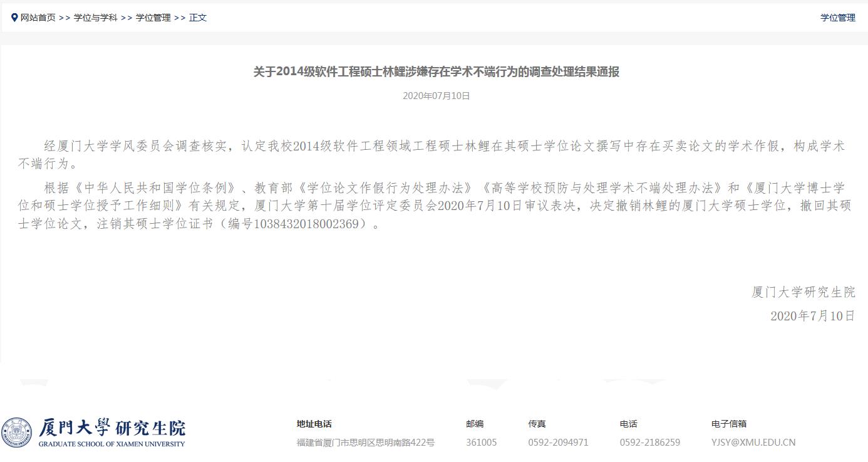Click Xiamen University round seal logo
Image resolution: width=868 pixels, height=462 pixels.
click(x=17, y=433)
